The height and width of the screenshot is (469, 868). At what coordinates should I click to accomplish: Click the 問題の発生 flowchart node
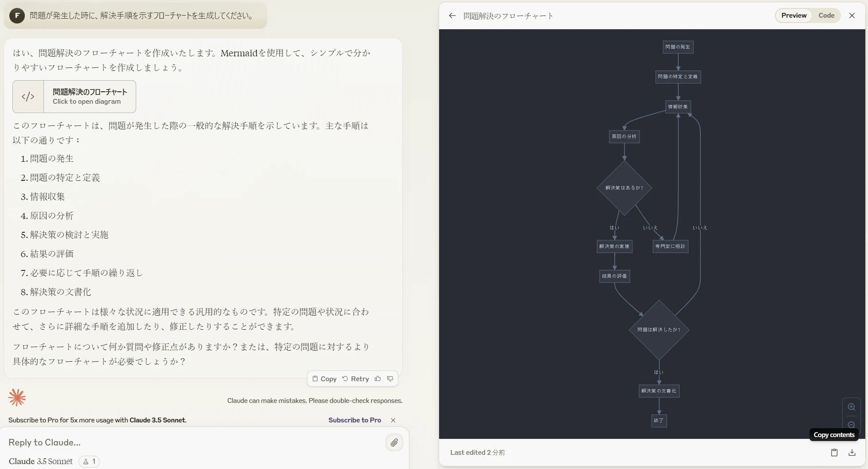[x=678, y=47]
